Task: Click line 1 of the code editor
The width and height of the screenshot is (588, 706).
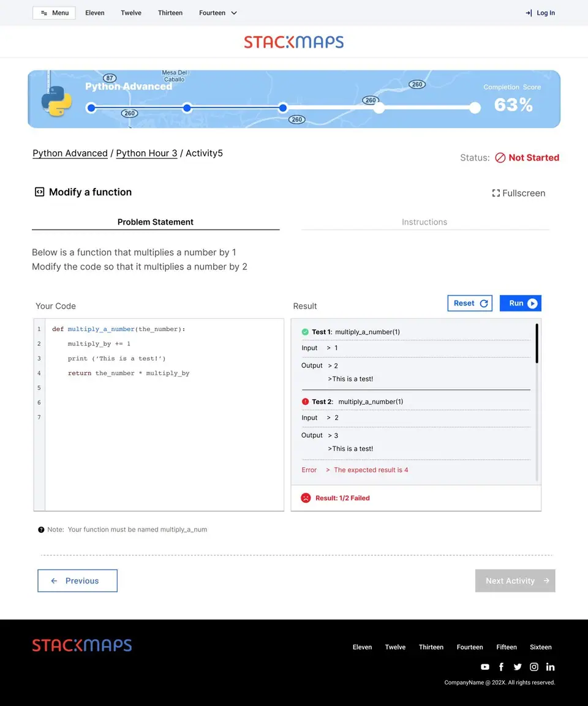Action: (119, 329)
